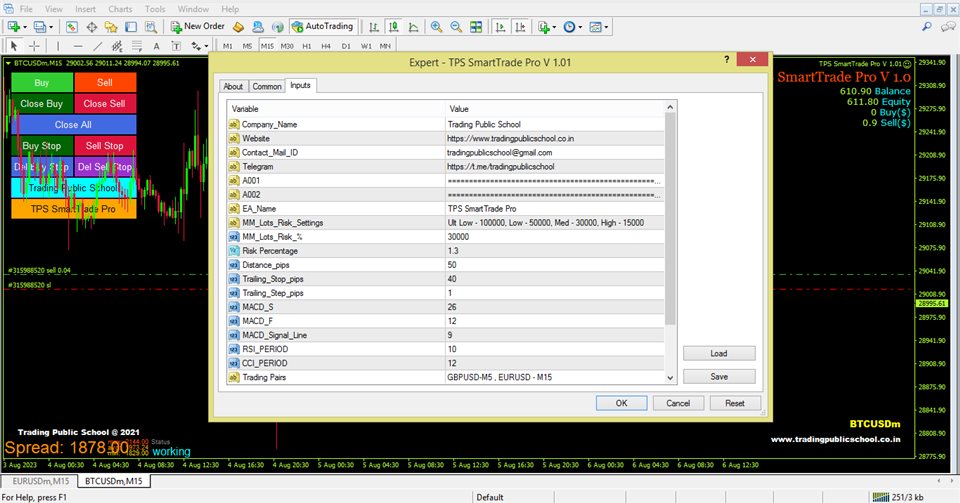This screenshot has width=960, height=503.
Task: Edit the Risk Percentage value 1.3
Action: pos(555,251)
